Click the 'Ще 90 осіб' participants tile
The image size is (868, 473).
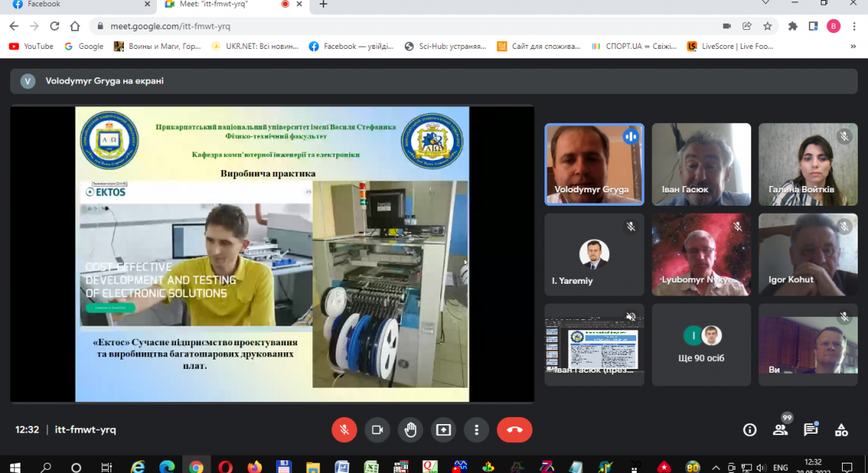(701, 345)
